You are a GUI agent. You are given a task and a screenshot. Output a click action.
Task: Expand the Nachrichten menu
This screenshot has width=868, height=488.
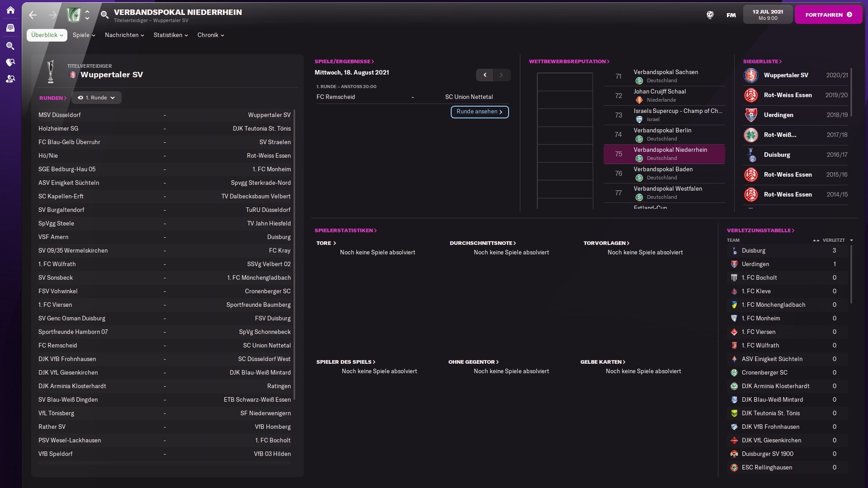(x=124, y=35)
